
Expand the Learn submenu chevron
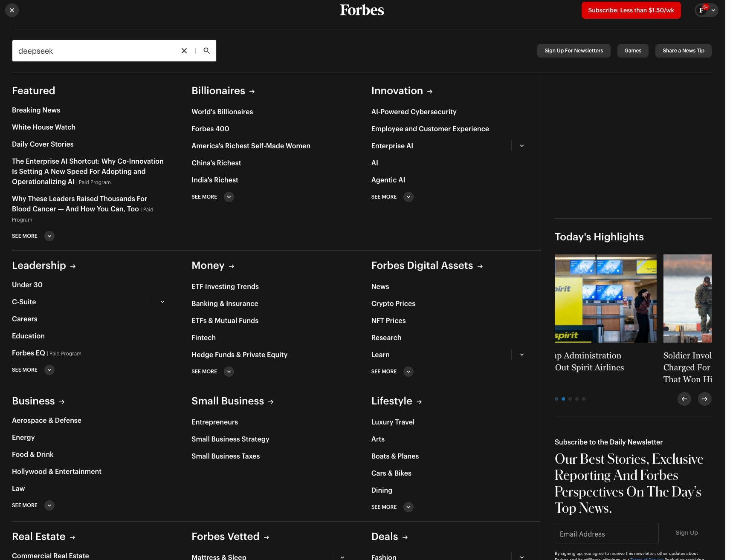point(522,355)
